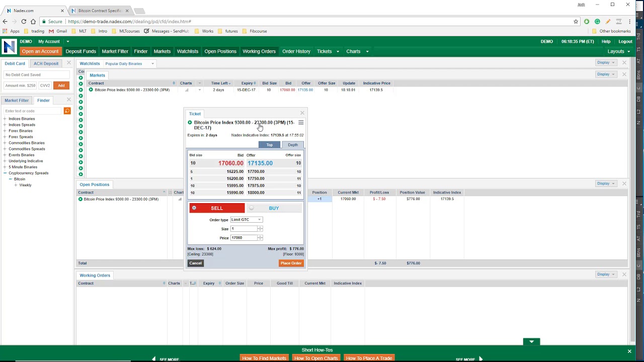Click Amount min $250 input field
Viewport: 644px width, 362px height.
coord(20,85)
